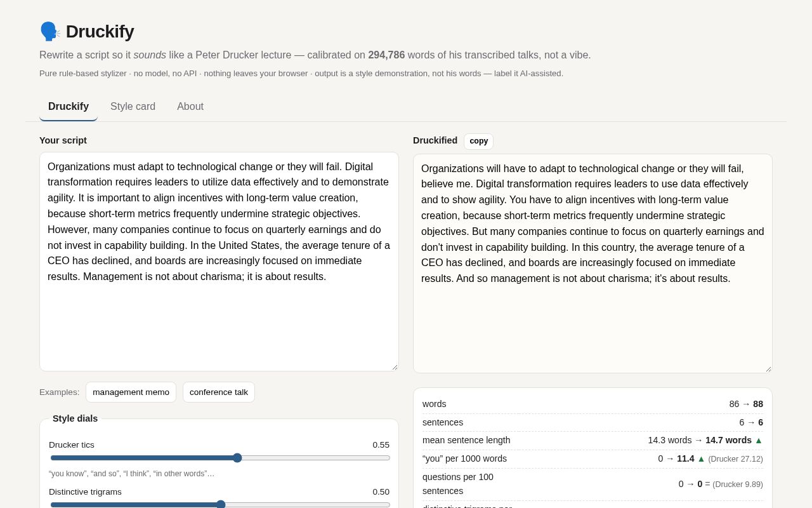Click the Druckify page title

click(x=100, y=31)
